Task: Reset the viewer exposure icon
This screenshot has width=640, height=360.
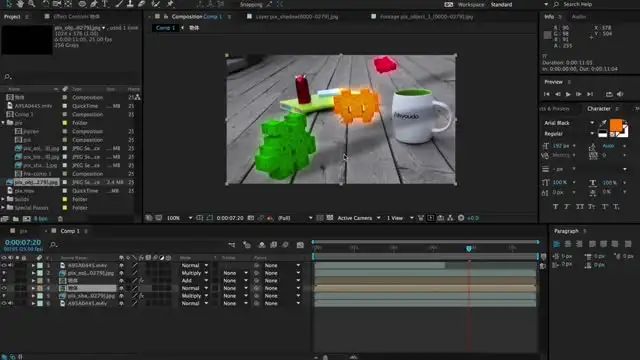Action: pos(461,218)
